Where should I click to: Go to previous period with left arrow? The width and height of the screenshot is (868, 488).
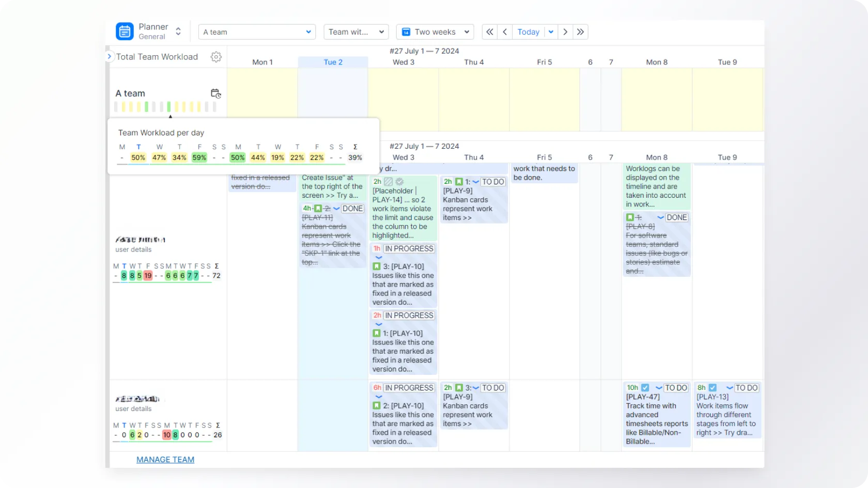(505, 32)
